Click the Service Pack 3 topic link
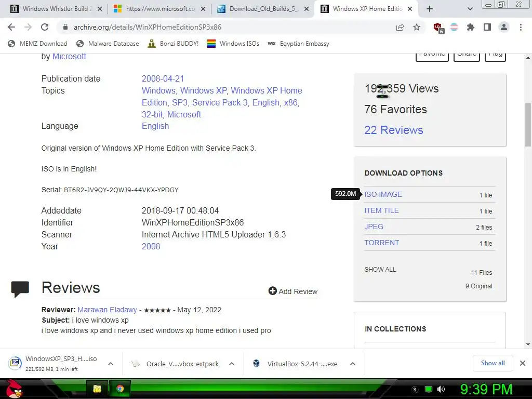The image size is (532, 399). [220, 102]
